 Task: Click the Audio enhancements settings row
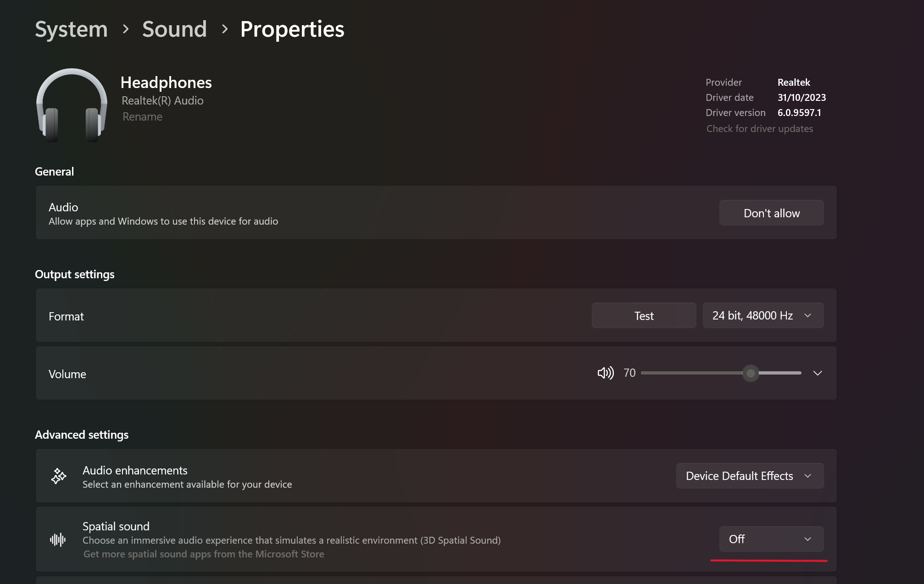click(x=367, y=476)
